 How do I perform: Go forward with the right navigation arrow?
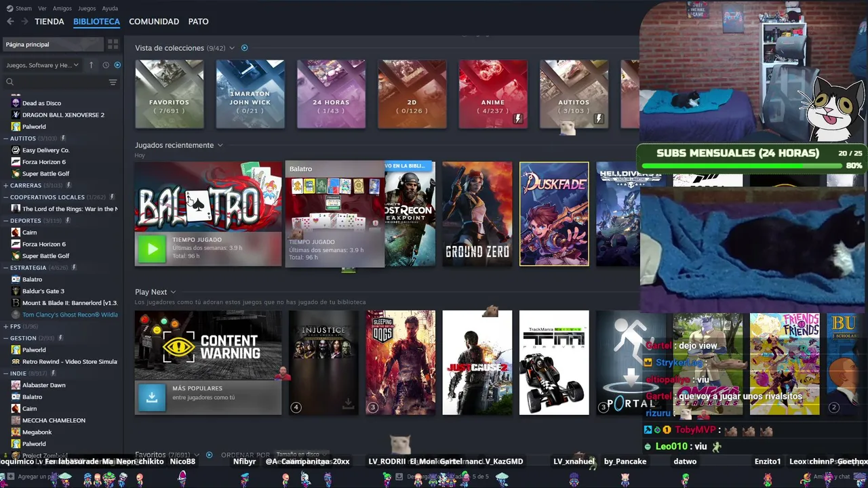pyautogui.click(x=24, y=22)
